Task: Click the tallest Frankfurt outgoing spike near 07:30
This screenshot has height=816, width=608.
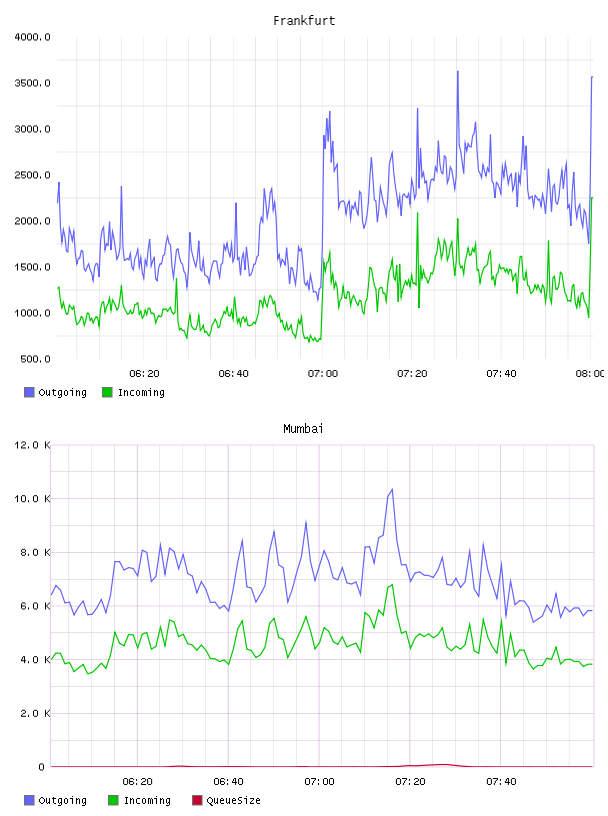Action: tap(458, 72)
